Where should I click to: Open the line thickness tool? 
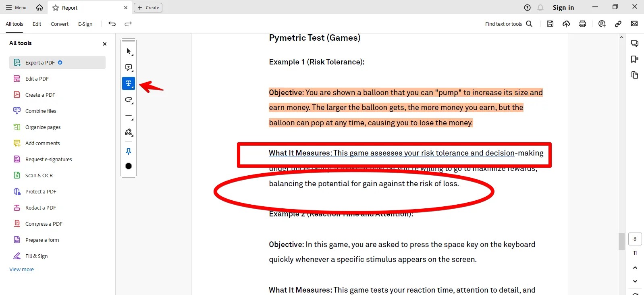[x=129, y=116]
